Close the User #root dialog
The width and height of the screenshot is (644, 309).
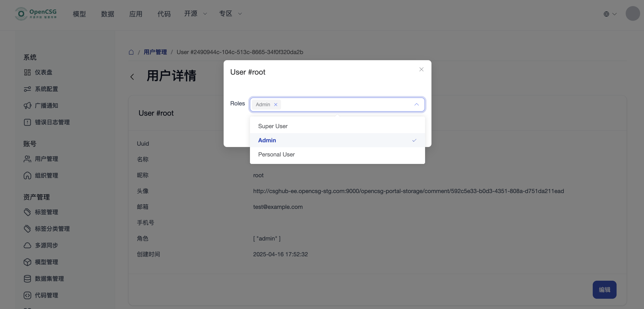(421, 69)
